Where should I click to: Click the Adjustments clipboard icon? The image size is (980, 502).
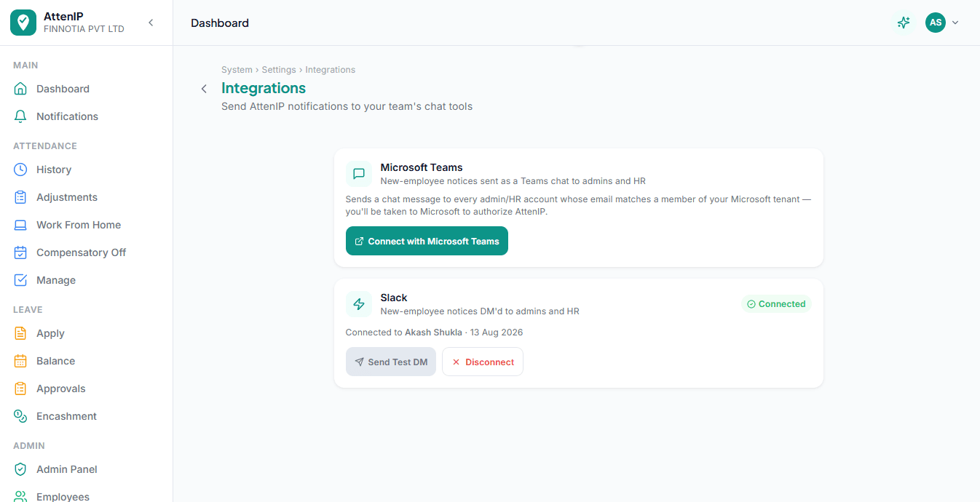(x=20, y=197)
